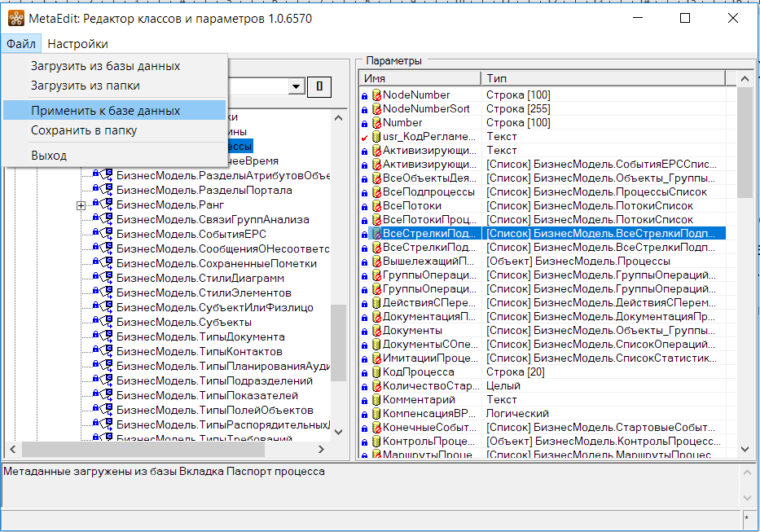
Task: Click the class icon beside БизнесМодель.СобытияEPC
Action: point(107,235)
